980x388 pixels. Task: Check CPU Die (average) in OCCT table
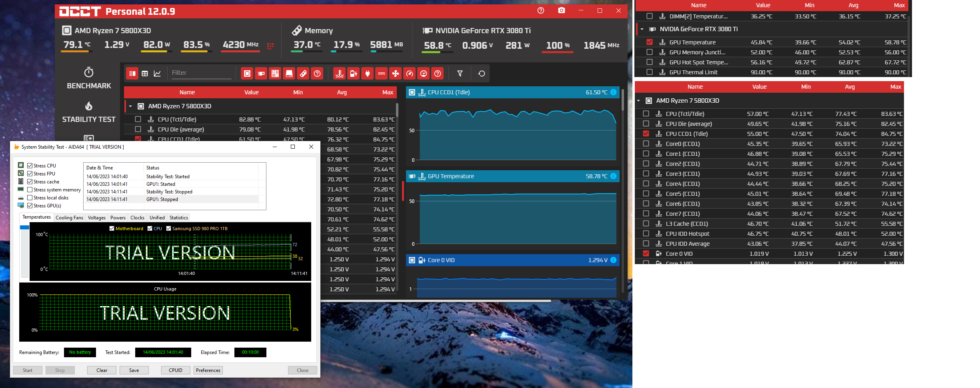[x=138, y=129]
